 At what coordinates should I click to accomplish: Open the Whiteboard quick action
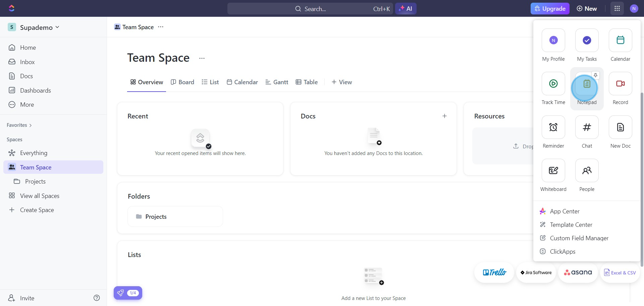pyautogui.click(x=553, y=175)
